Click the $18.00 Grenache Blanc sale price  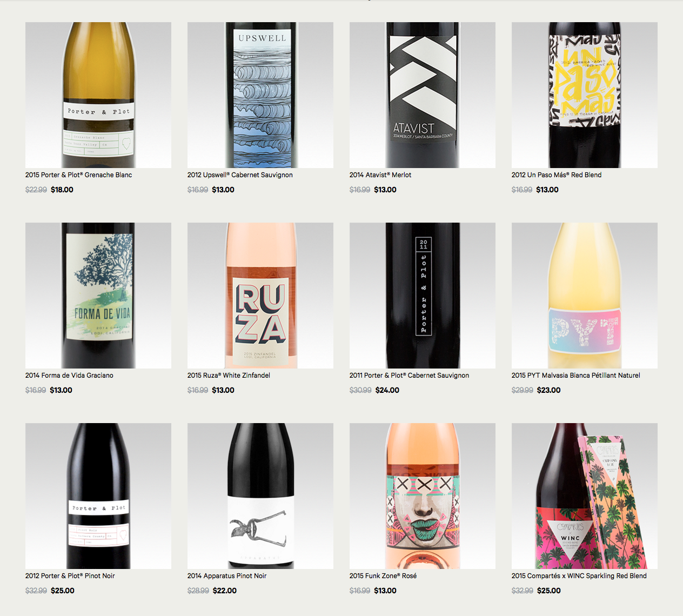point(62,190)
